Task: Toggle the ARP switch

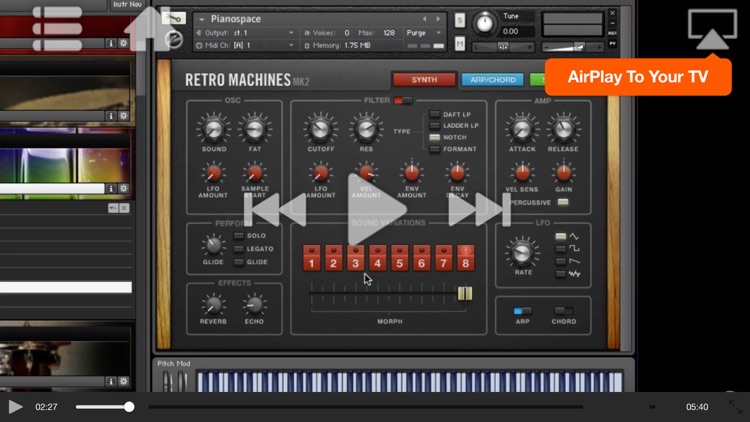Action: click(522, 311)
